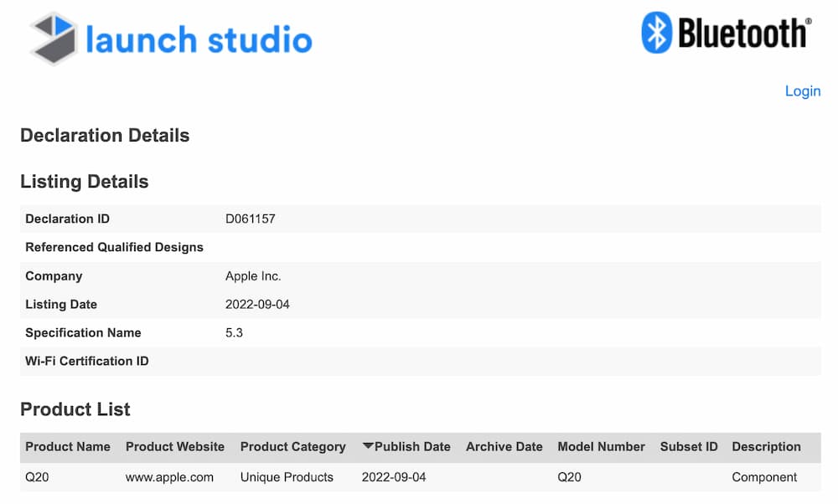Select the www.apple.com website cell

(x=169, y=477)
